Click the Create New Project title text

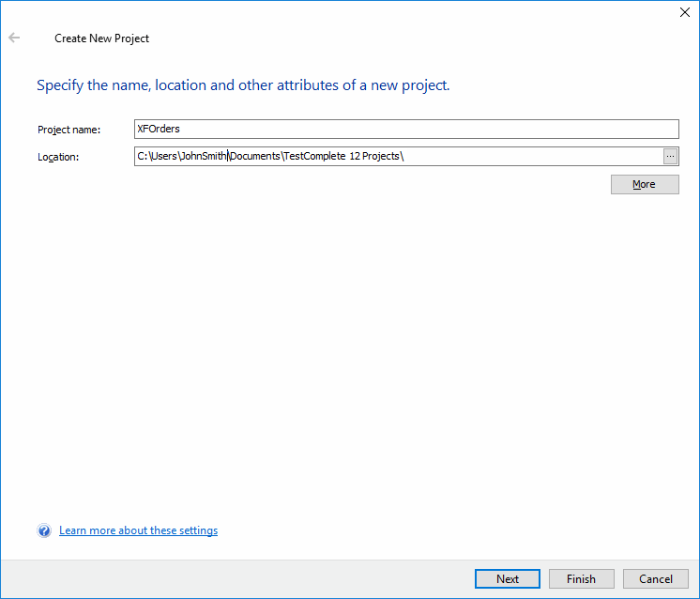[x=101, y=38]
